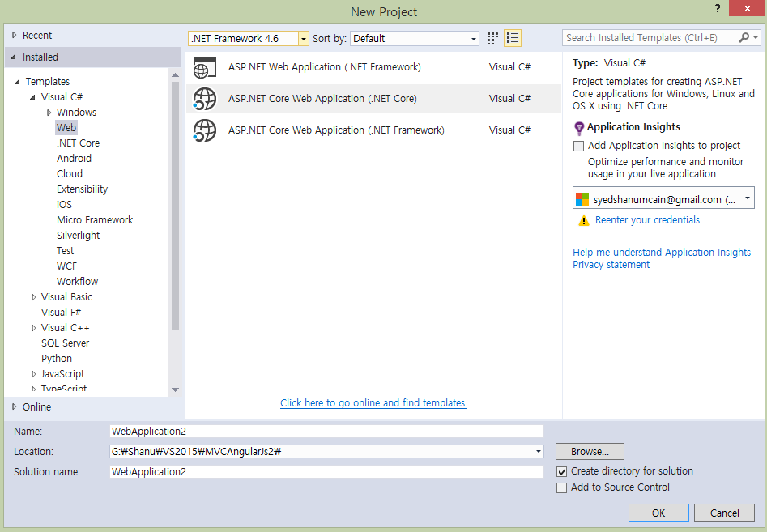Screen dimensions: 767x532
Task: Open the search options dropdown arrow
Action: coord(756,37)
